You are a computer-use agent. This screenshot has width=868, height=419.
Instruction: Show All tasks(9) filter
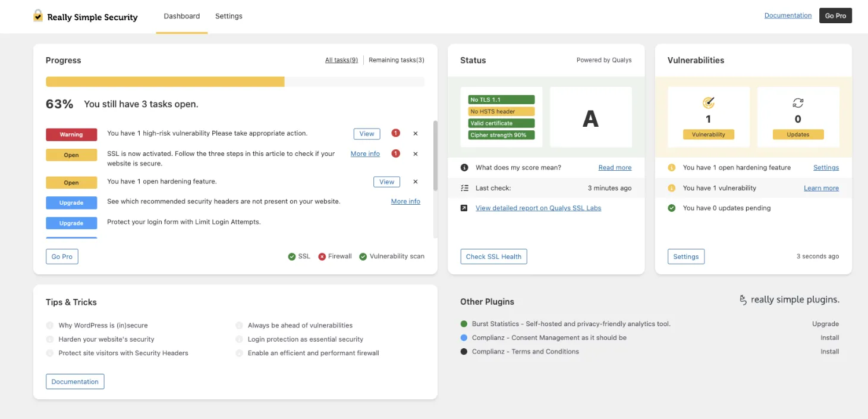341,60
